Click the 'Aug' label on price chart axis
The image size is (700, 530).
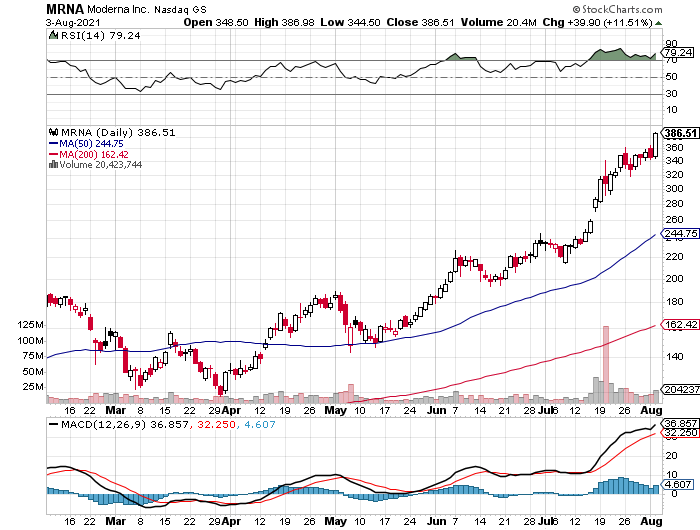651,410
